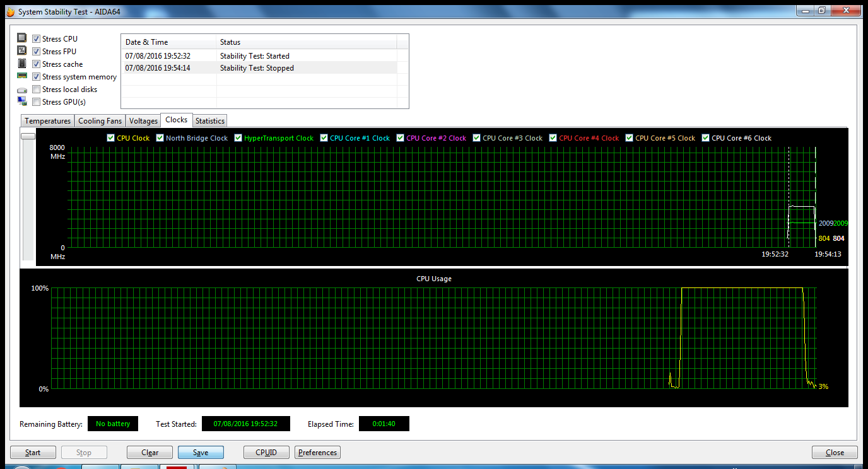This screenshot has height=469, width=868.
Task: Open the Voltages tab
Action: pos(143,121)
